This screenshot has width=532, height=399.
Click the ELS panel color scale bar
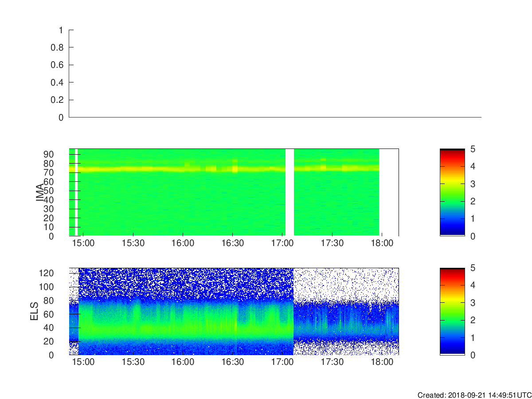coord(452,311)
